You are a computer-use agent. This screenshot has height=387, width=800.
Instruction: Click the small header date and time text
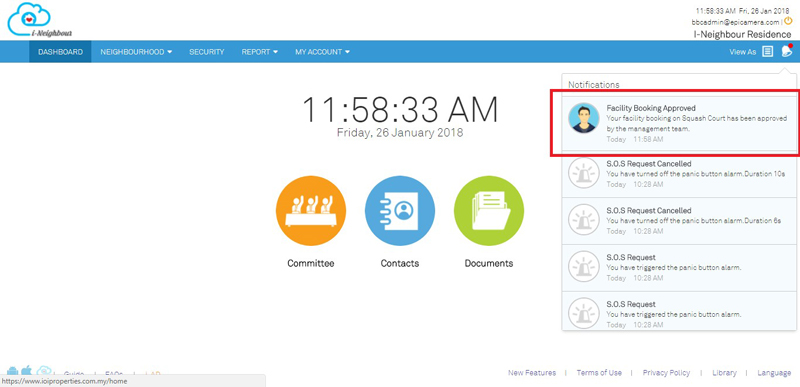pos(742,10)
